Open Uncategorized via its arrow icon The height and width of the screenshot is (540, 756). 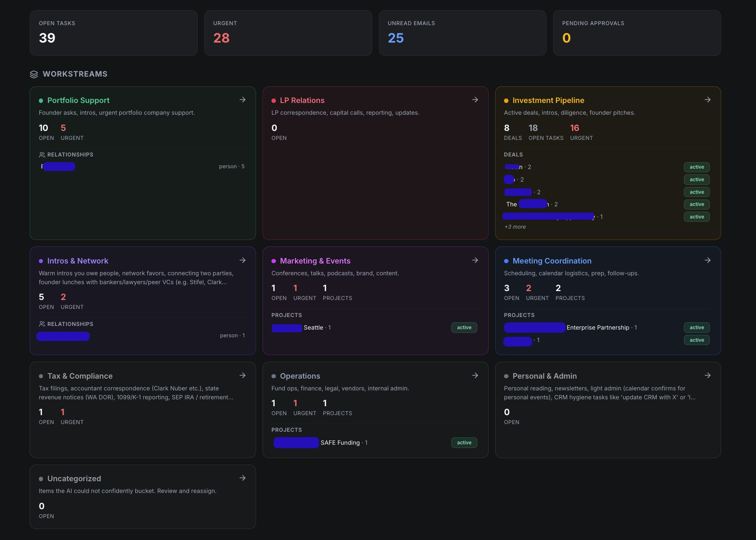[242, 478]
